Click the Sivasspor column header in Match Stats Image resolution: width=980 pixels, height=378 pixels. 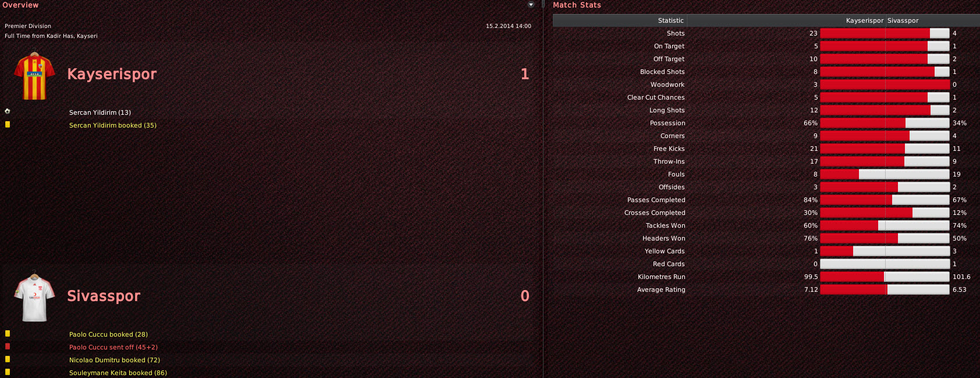[x=903, y=20]
